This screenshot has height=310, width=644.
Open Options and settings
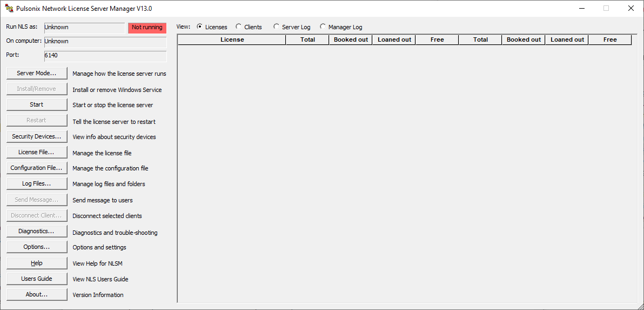coord(37,247)
